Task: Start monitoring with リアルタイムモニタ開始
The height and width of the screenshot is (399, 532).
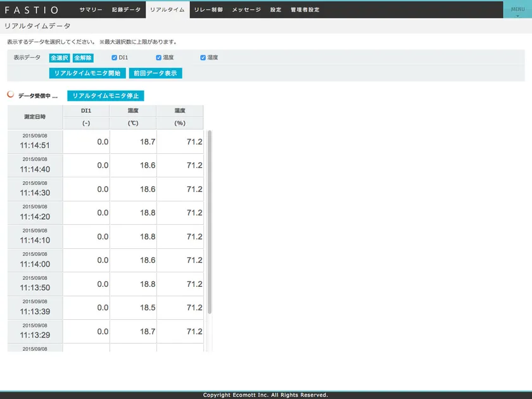Action: click(87, 73)
